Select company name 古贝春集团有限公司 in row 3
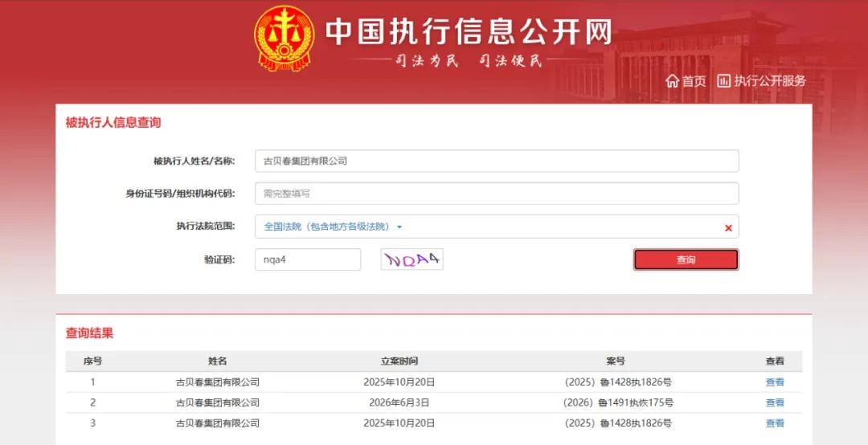The width and height of the screenshot is (868, 445). click(218, 423)
